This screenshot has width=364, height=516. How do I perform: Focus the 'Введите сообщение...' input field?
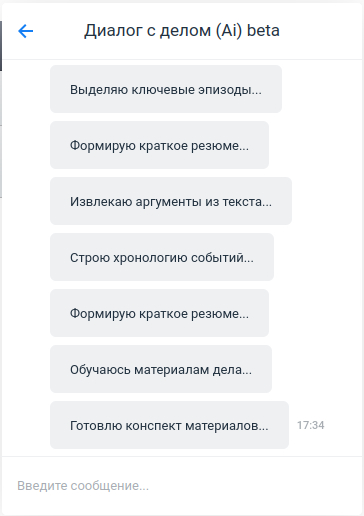[x=182, y=486]
